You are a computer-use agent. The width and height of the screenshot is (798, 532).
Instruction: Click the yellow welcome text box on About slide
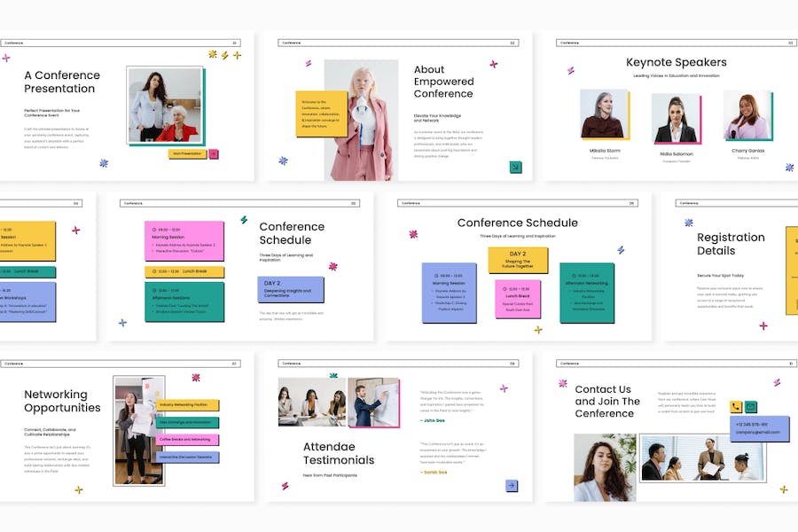(x=321, y=113)
